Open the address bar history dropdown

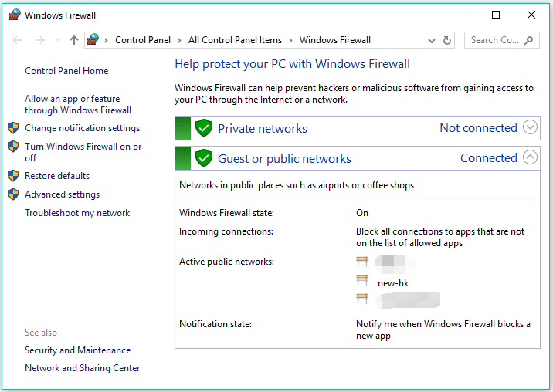pyautogui.click(x=431, y=41)
